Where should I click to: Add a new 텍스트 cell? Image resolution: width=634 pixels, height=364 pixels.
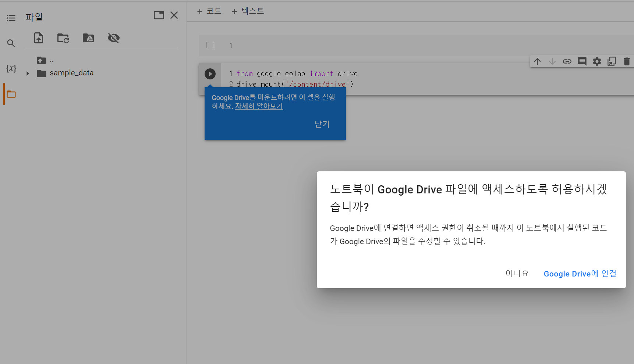[x=248, y=11]
